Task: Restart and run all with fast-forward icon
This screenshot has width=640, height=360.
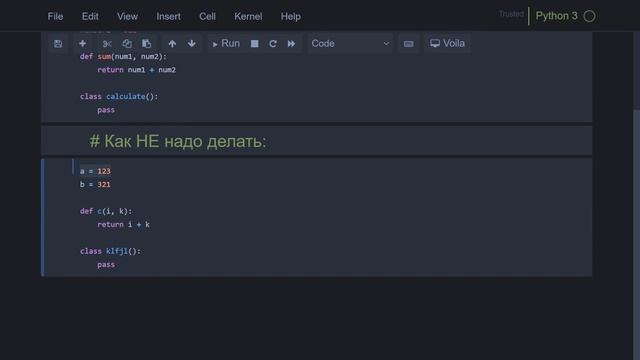Action: [x=291, y=44]
